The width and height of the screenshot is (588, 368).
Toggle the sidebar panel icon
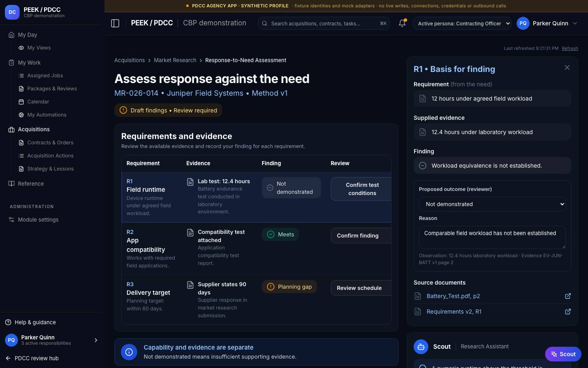[115, 23]
